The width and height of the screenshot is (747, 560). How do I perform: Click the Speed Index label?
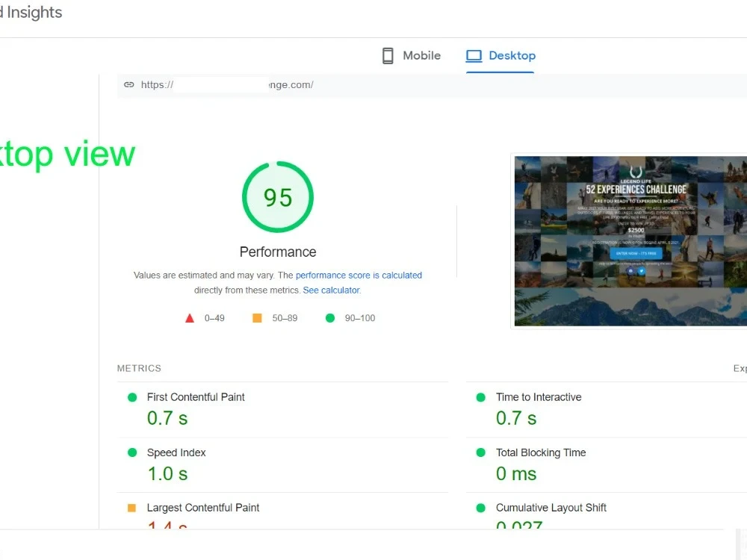tap(176, 452)
